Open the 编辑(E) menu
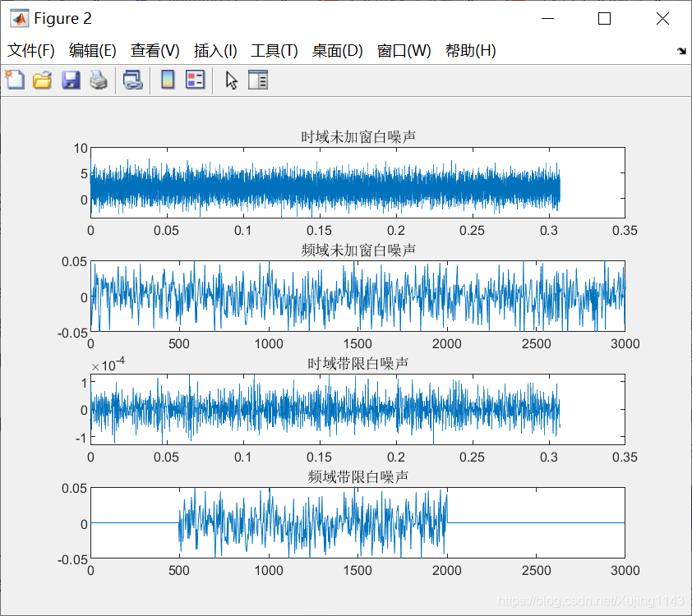The image size is (692, 616). 93,51
